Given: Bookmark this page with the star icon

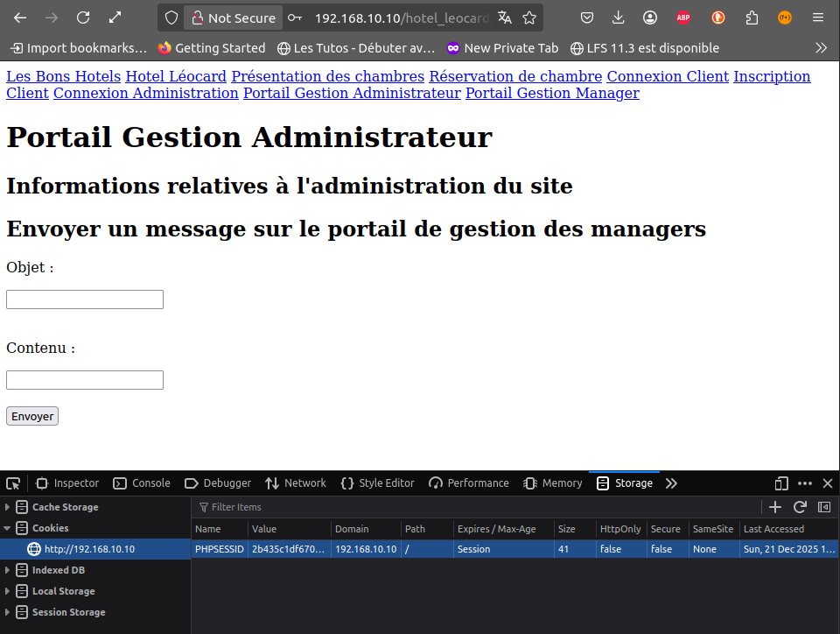Looking at the screenshot, I should (529, 18).
